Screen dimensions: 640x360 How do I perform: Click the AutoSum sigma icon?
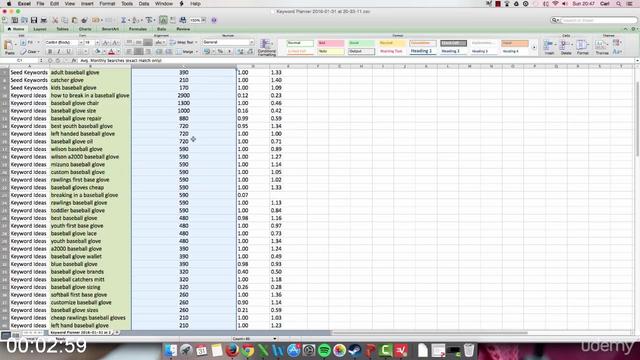click(x=123, y=20)
